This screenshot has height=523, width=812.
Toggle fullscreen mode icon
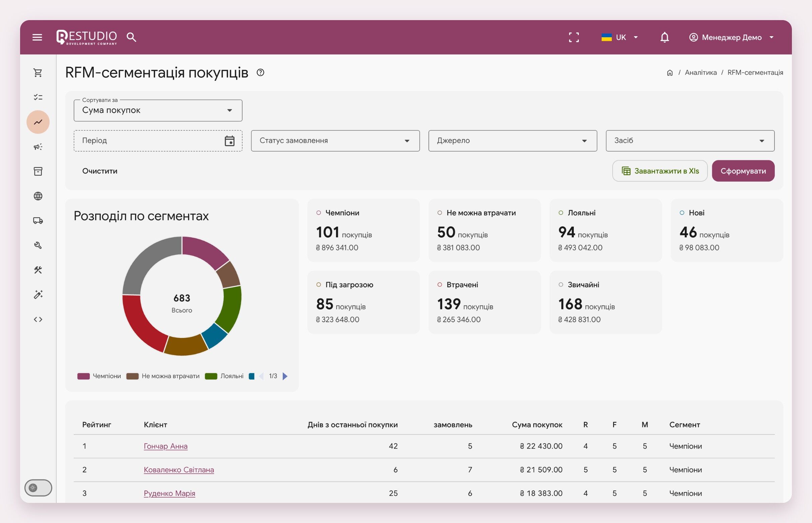click(x=574, y=37)
